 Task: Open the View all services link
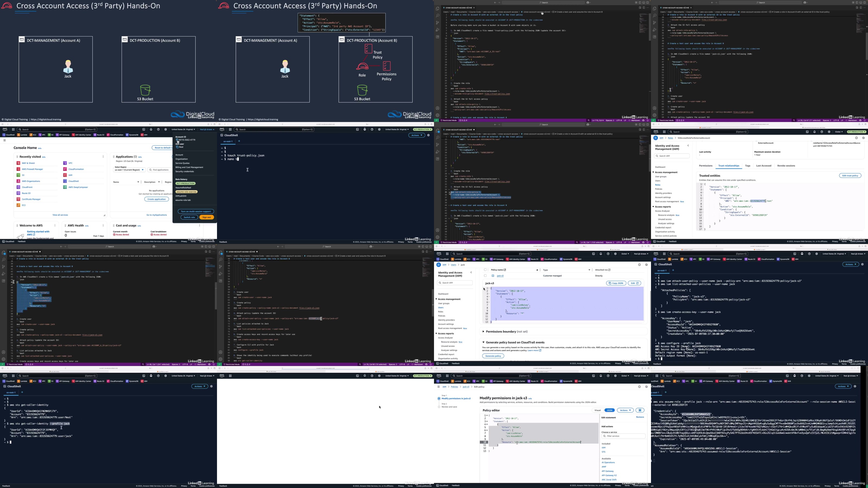tap(60, 215)
